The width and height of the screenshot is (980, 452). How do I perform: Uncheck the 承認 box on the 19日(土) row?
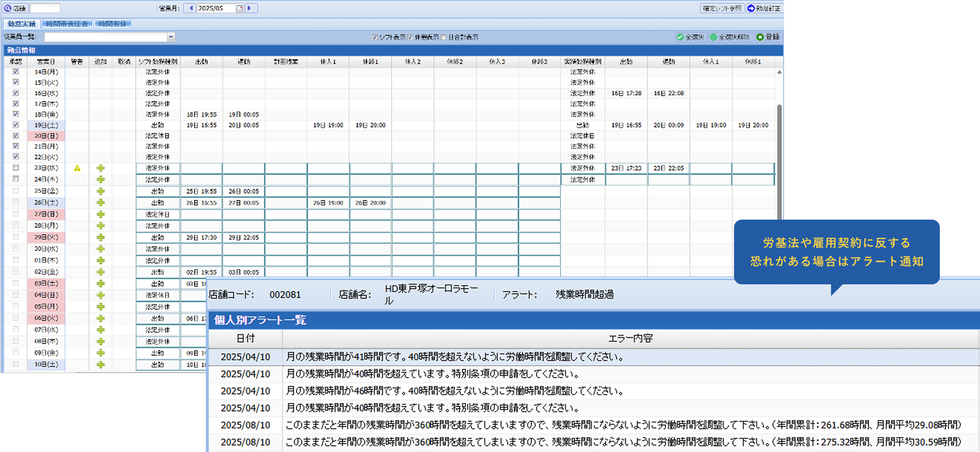click(16, 125)
